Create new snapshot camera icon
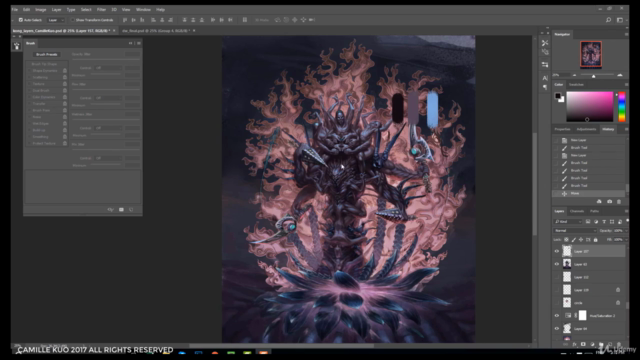Viewport: 640px width, 360px height. pos(609,202)
